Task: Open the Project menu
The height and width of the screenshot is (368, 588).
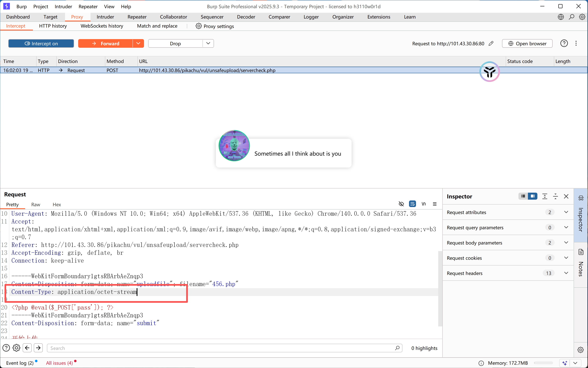Action: pyautogui.click(x=41, y=7)
